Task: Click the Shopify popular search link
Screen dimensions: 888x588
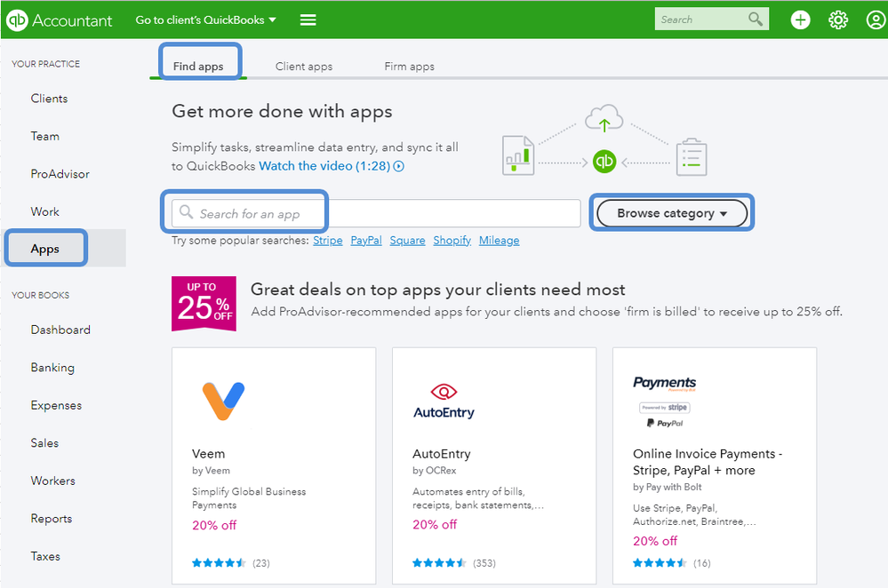Action: pyautogui.click(x=452, y=241)
